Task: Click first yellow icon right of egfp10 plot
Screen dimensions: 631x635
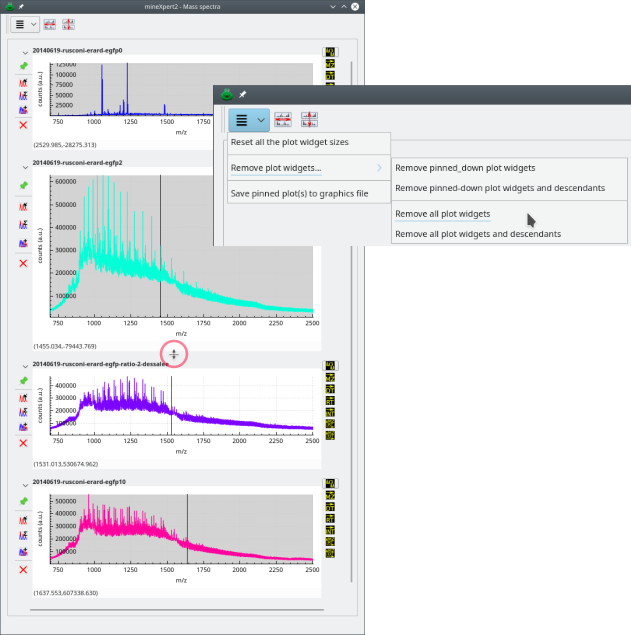Action: pyautogui.click(x=331, y=483)
